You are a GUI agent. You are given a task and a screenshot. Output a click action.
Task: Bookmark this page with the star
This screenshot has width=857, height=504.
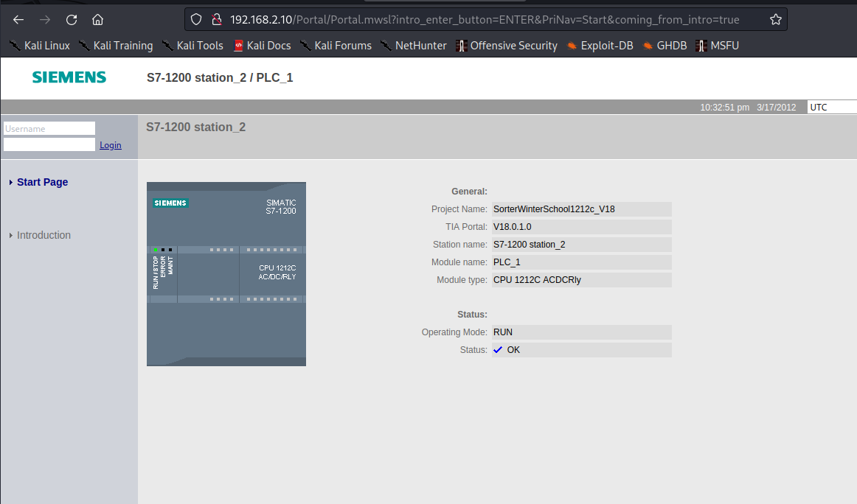pos(776,20)
